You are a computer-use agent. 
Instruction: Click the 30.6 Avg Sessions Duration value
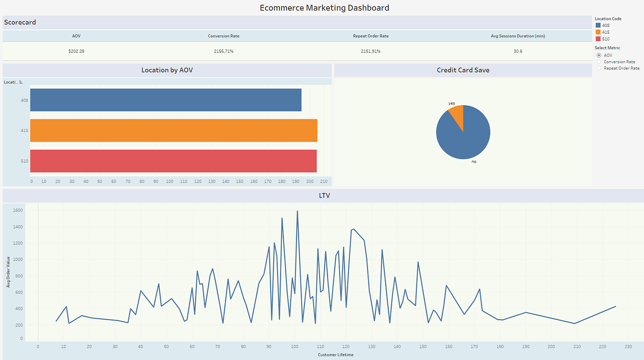(x=517, y=51)
